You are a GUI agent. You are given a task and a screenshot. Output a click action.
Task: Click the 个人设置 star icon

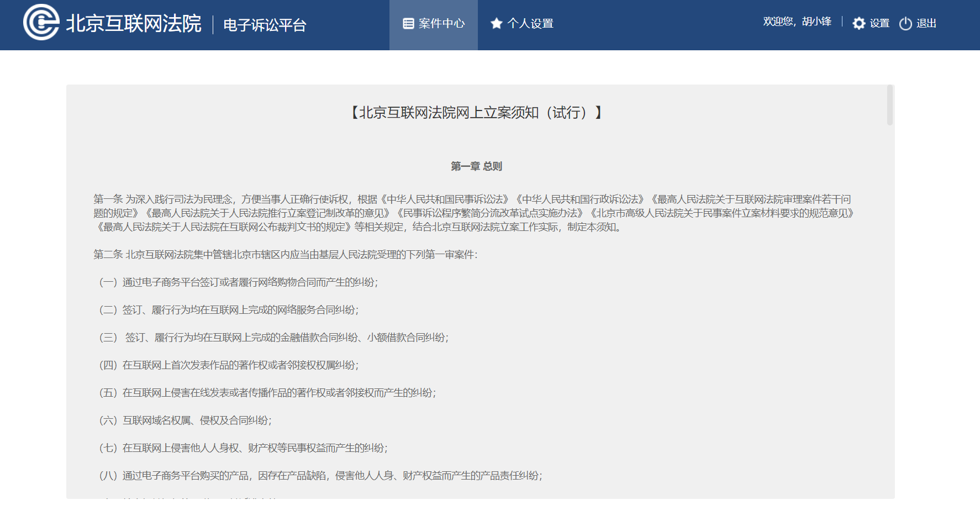coord(497,23)
